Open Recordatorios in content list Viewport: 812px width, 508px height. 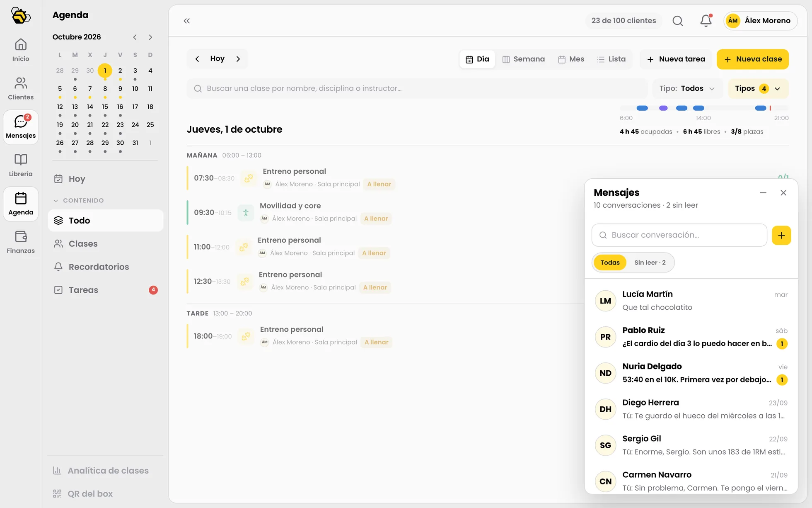[106, 267]
